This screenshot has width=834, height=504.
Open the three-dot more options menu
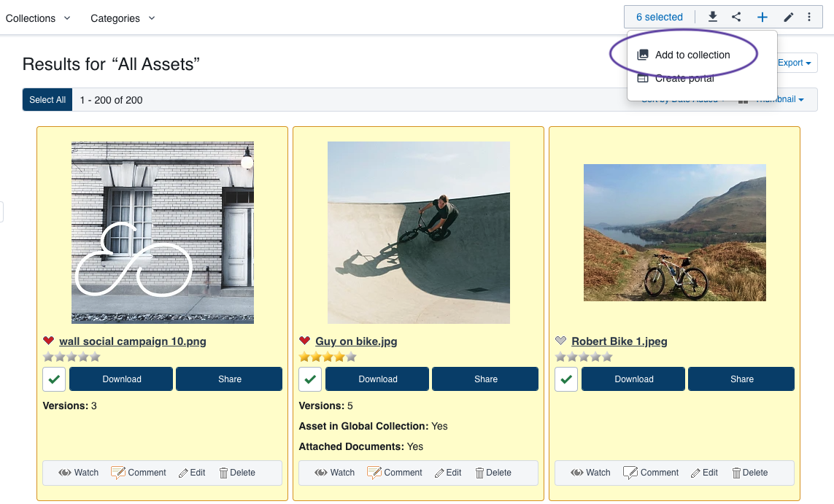pos(809,18)
